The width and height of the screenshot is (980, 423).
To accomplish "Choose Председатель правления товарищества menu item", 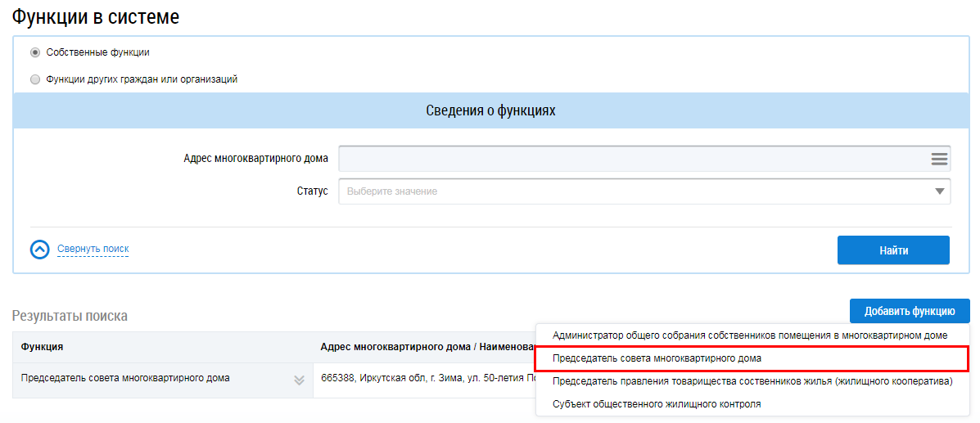I will click(752, 381).
